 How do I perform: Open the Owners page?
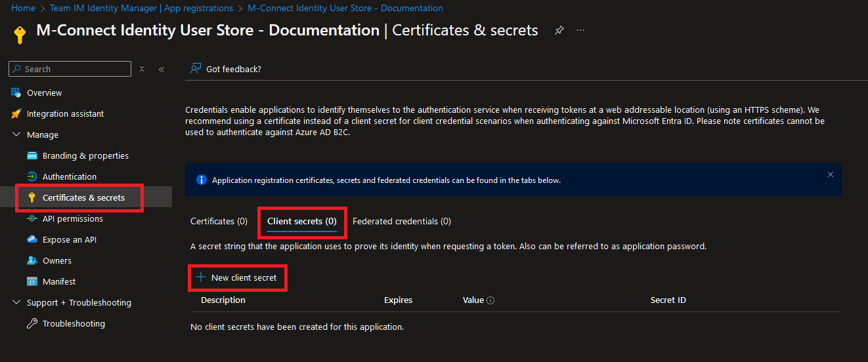pyautogui.click(x=57, y=260)
